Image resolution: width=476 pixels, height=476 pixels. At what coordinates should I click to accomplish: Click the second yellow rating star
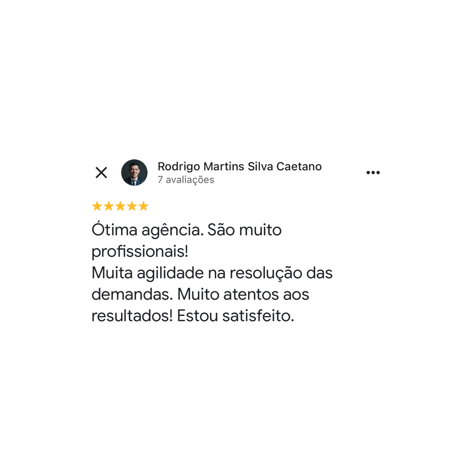pyautogui.click(x=109, y=206)
